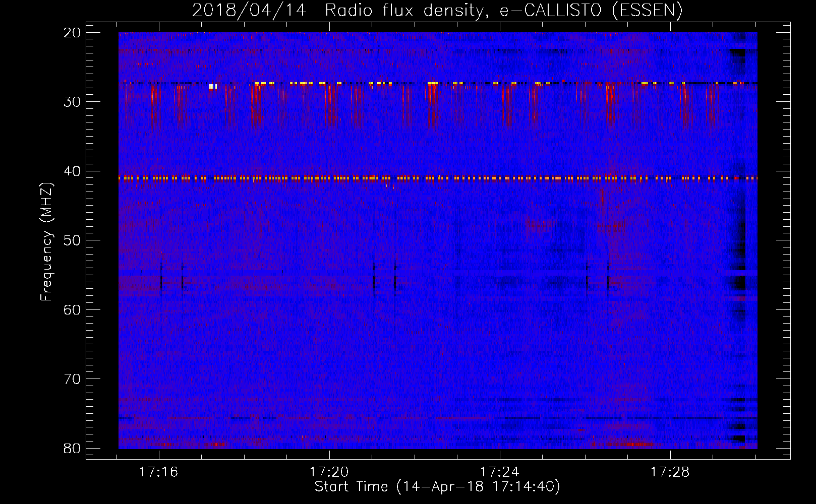Image resolution: width=816 pixels, height=504 pixels.
Task: Click the plot title mentioning e-CALLISTO (ESSEN)
Action: [x=437, y=11]
